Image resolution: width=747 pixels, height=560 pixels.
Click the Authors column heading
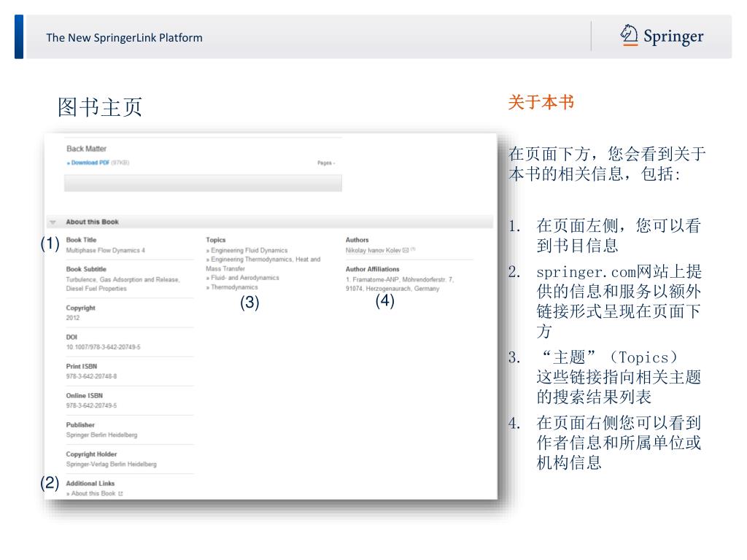tap(357, 240)
